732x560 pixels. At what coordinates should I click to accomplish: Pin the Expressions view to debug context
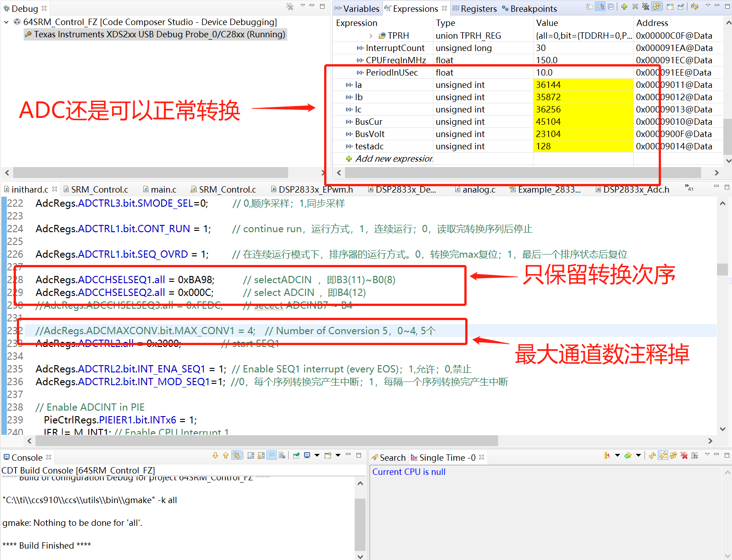point(681,7)
